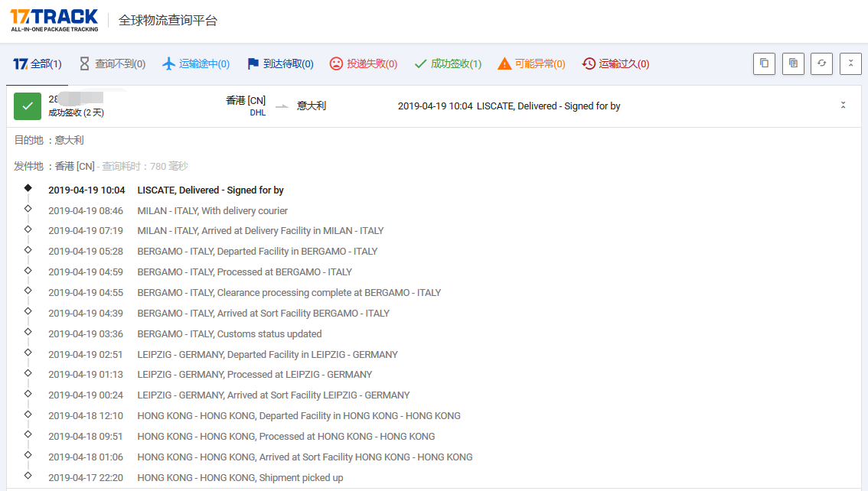Viewport: 868px width, 491px height.
Task: Select the 全部(1) tab
Action: tap(38, 64)
